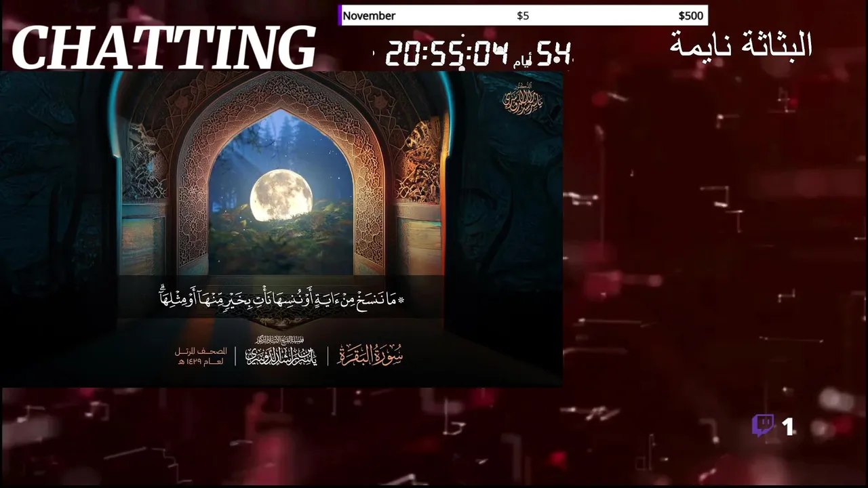The width and height of the screenshot is (868, 488).
Task: Click the $500 goal target amount
Action: [x=690, y=16]
